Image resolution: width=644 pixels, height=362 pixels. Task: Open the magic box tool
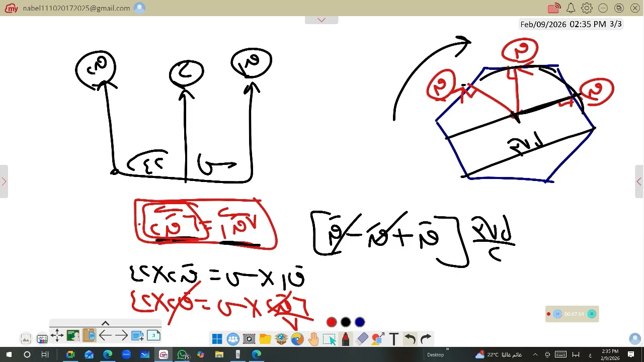(281, 339)
